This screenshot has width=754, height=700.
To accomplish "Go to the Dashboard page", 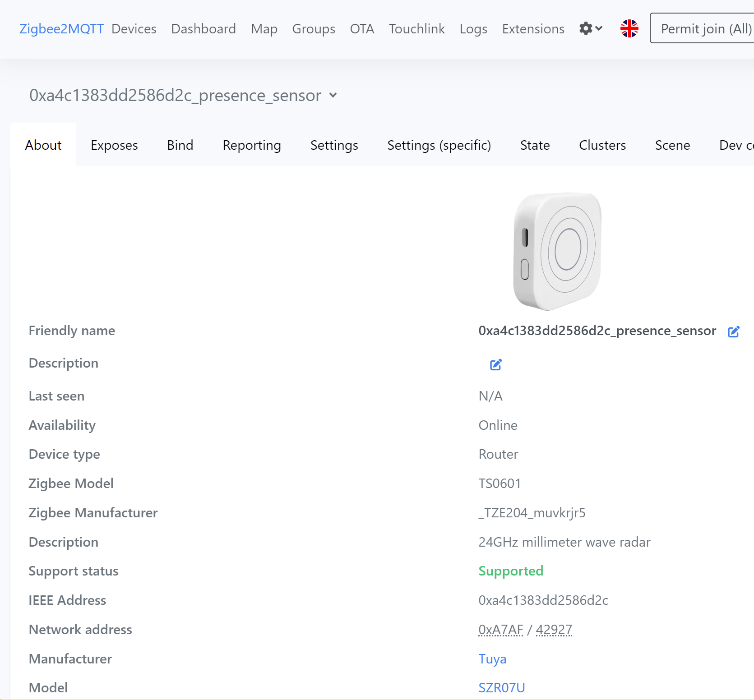I will pyautogui.click(x=204, y=28).
